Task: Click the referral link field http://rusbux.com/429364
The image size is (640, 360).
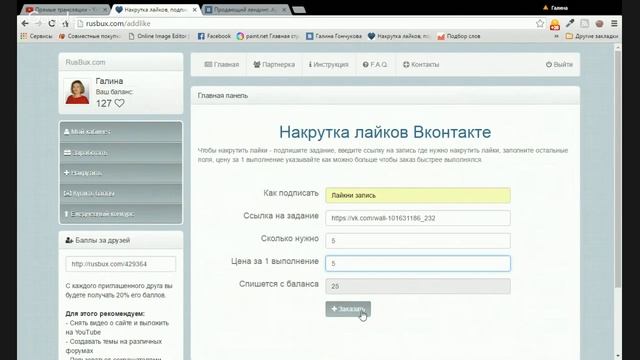Action: (x=121, y=264)
